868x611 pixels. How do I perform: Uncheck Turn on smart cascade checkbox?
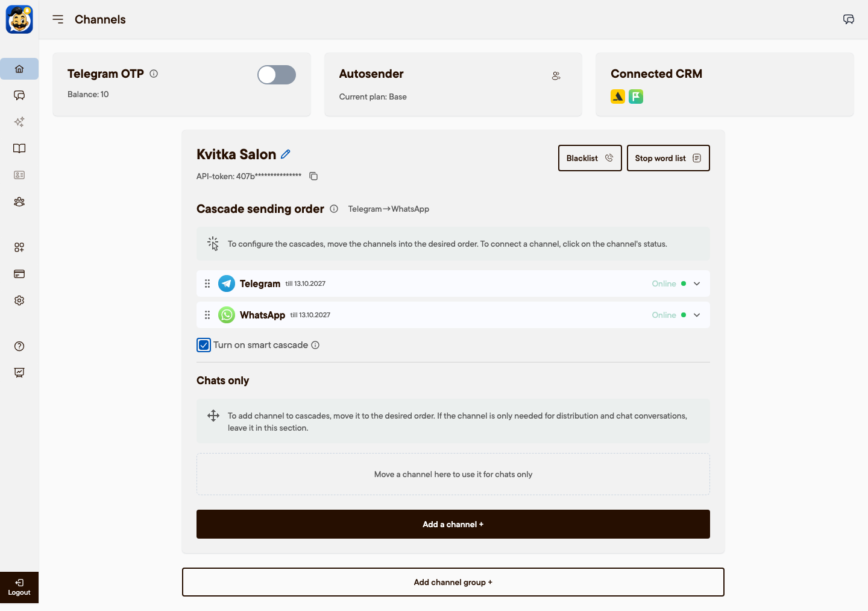pyautogui.click(x=204, y=345)
